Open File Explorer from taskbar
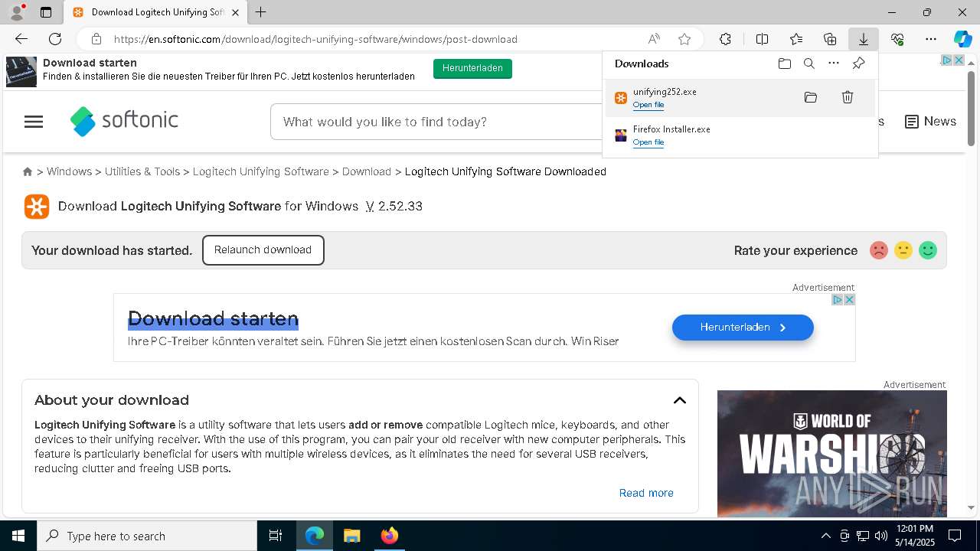The image size is (980, 551). 351,536
